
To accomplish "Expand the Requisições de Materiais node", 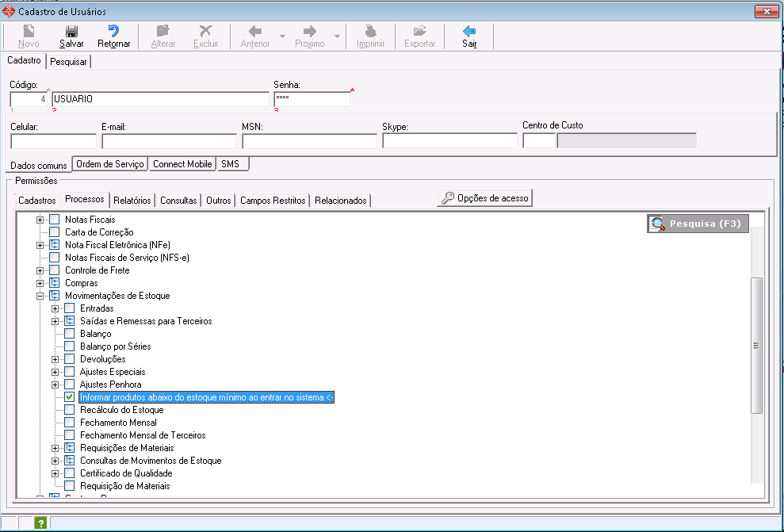I will pos(55,448).
